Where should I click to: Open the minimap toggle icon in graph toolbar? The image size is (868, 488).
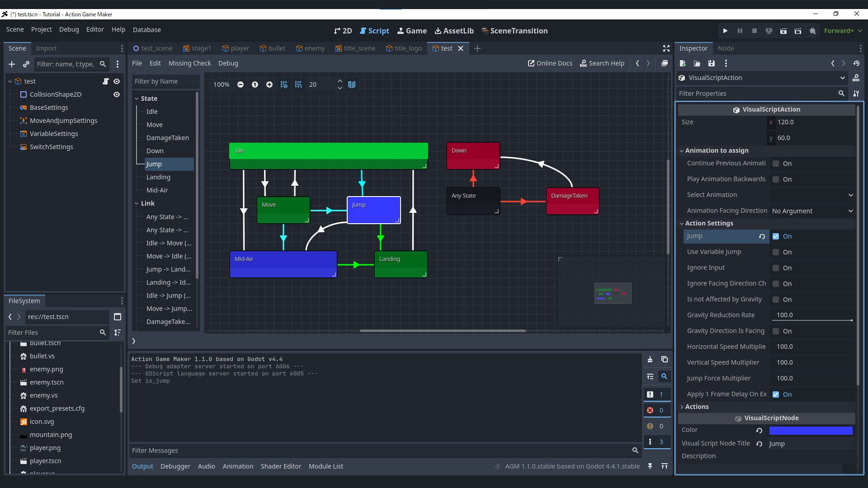pos(352,84)
